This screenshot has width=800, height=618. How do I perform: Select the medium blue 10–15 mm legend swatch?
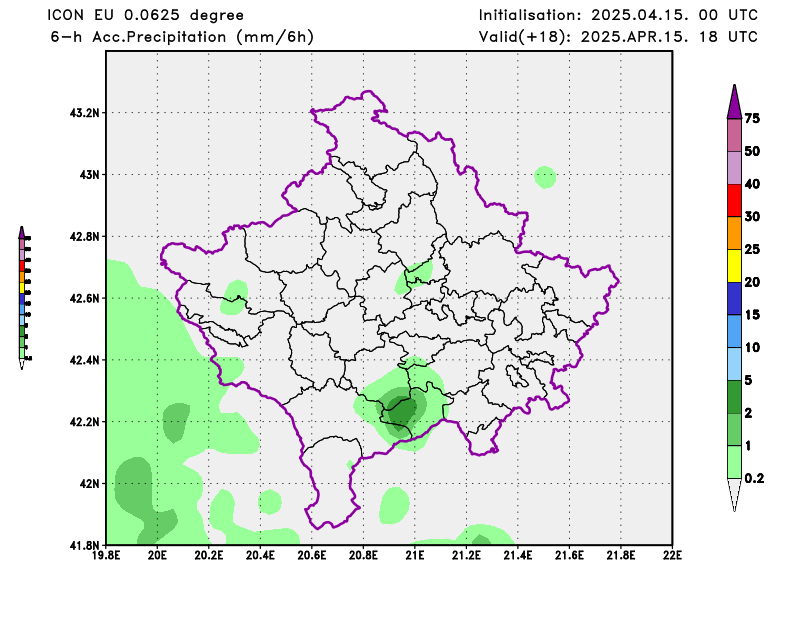coord(734,331)
